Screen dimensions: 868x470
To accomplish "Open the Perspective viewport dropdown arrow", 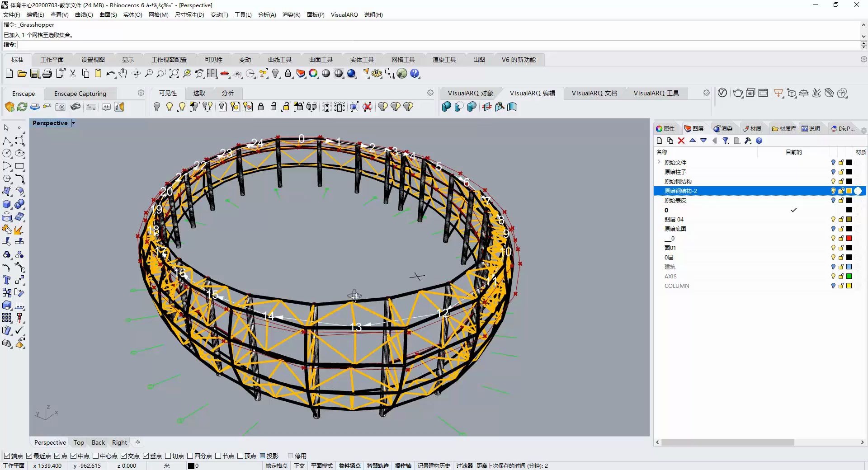I will [x=73, y=123].
